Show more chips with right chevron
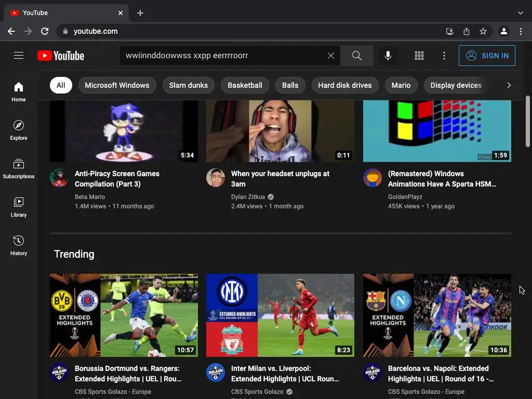 click(x=509, y=85)
